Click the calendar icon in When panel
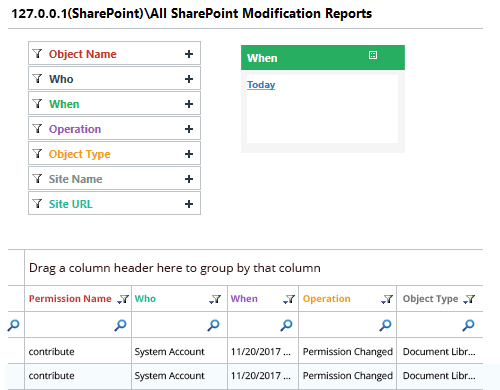Screen dimensions: 500x390 (373, 55)
